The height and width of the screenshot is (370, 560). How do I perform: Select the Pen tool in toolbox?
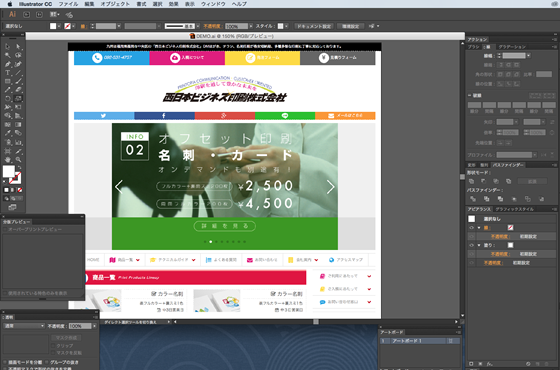point(7,64)
